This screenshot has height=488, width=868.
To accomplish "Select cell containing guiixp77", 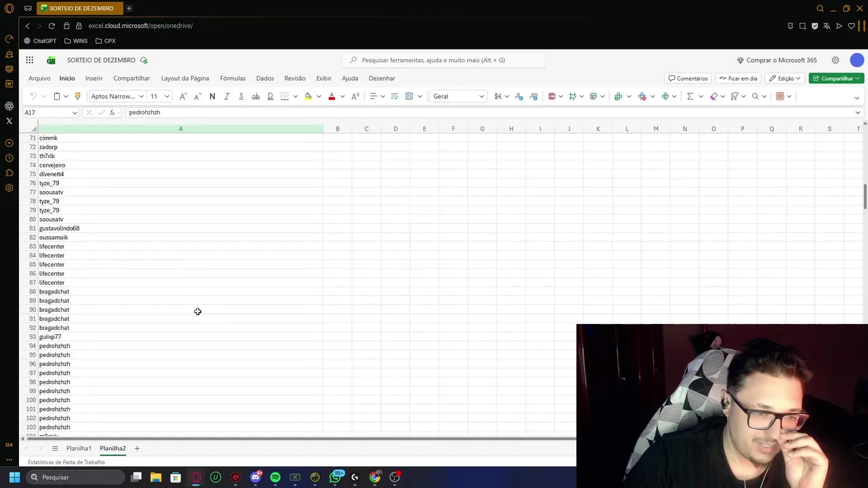I will click(x=180, y=337).
